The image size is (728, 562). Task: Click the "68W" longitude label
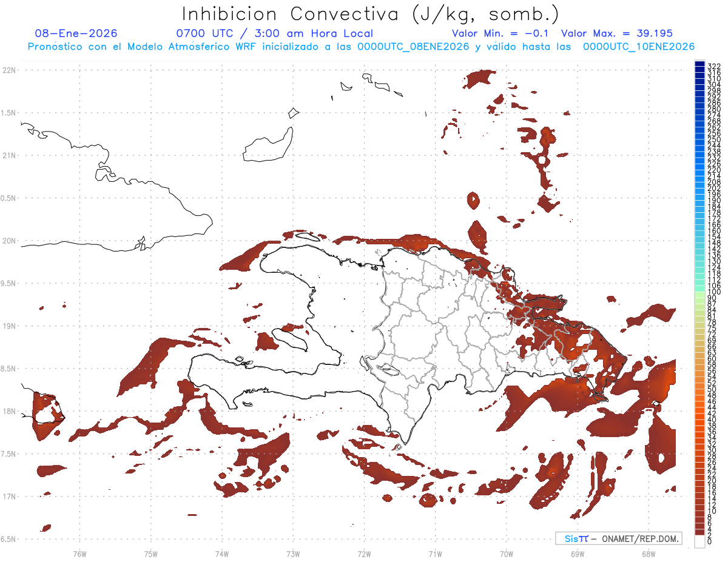(x=649, y=554)
